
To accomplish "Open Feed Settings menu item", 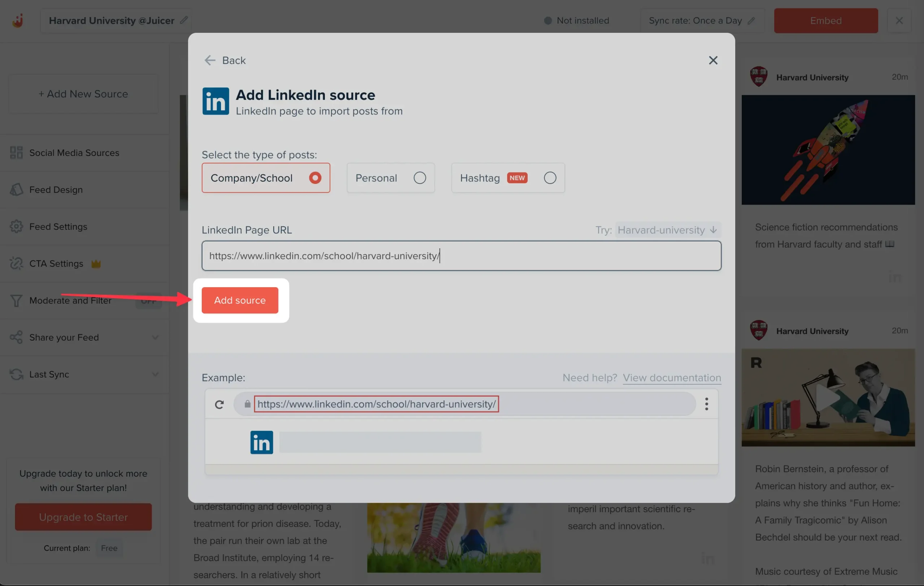I will point(84,226).
